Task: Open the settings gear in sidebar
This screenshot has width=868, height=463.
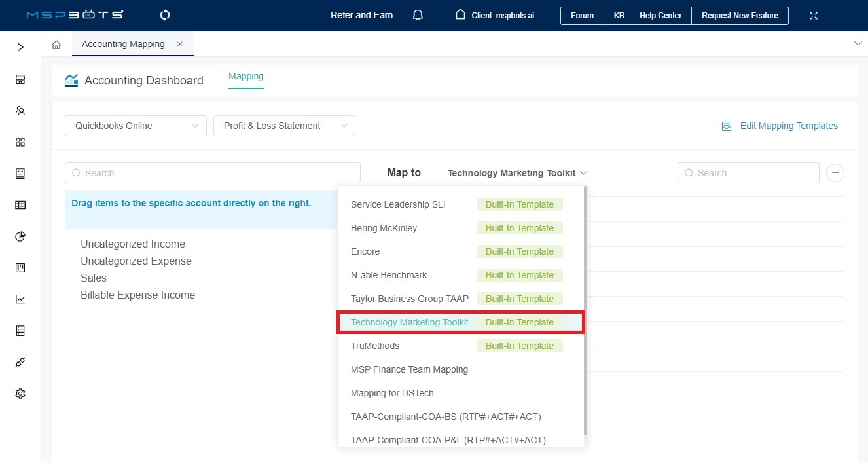Action: (20, 394)
